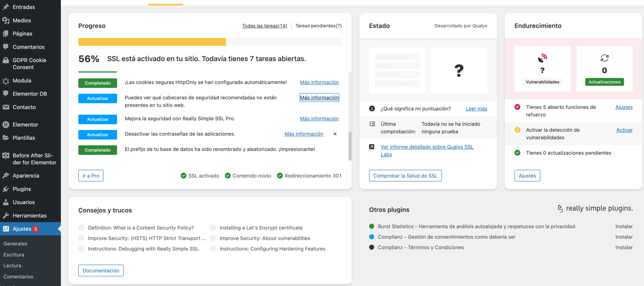Open tip Instructions: Debugging with Really Simple SSL
This screenshot has width=644, height=286.
coord(143,249)
